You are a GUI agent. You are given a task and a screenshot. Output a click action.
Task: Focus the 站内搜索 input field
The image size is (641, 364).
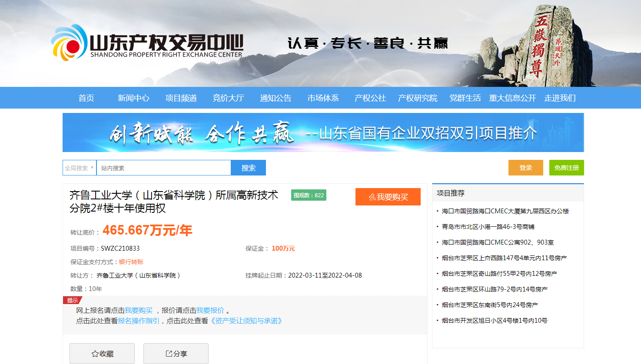tap(163, 168)
